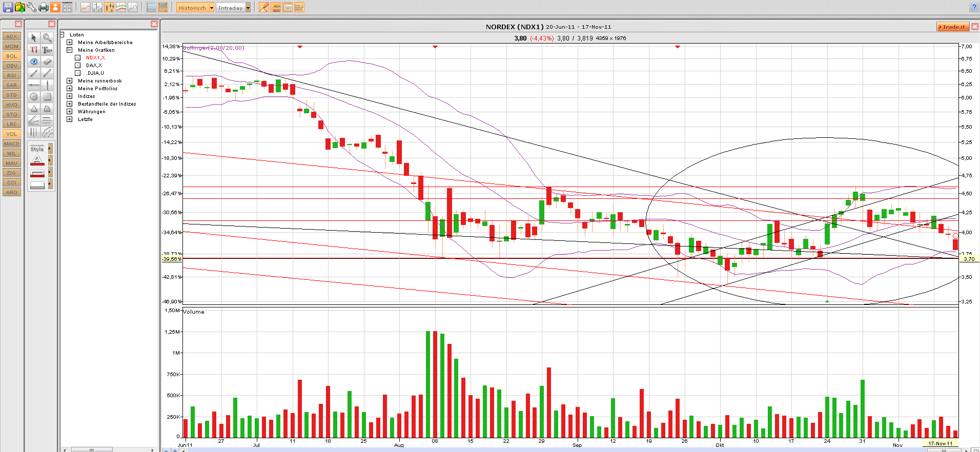This screenshot has width=980, height=452.
Task: Enable the RSI indicator
Action: tap(12, 75)
